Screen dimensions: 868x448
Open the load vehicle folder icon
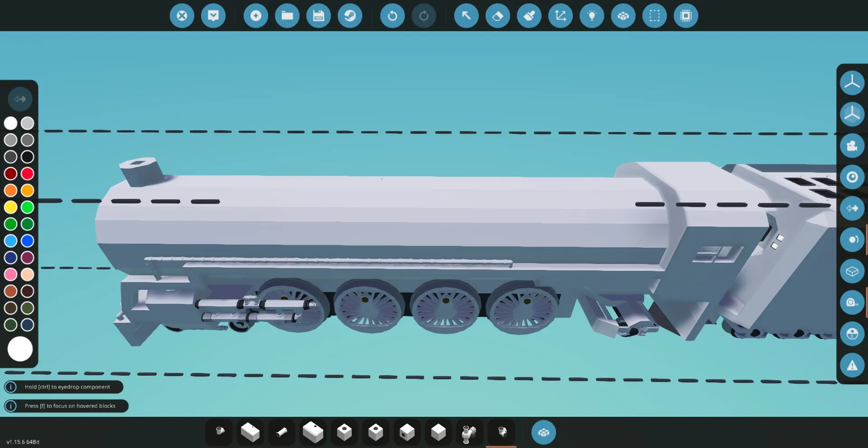coord(287,16)
